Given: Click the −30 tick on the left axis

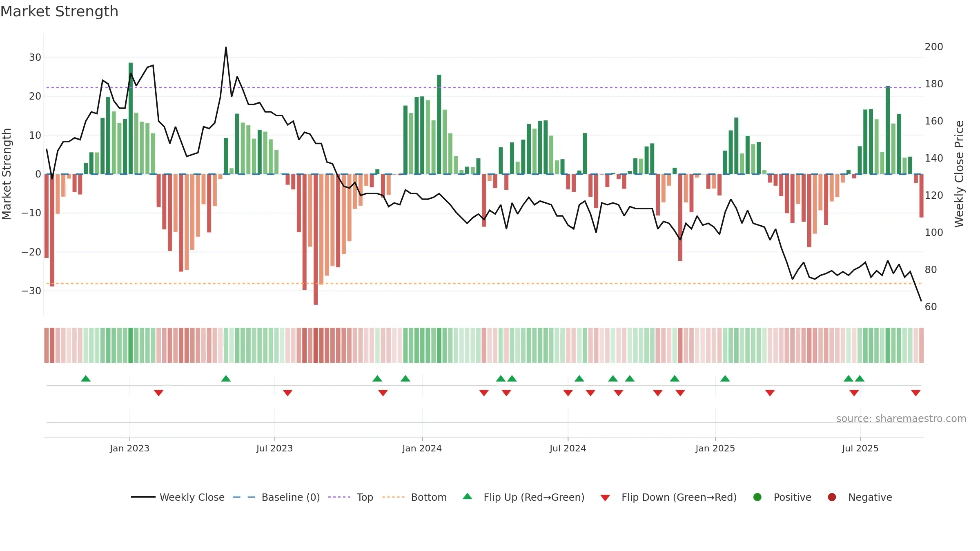Looking at the screenshot, I should coord(31,291).
